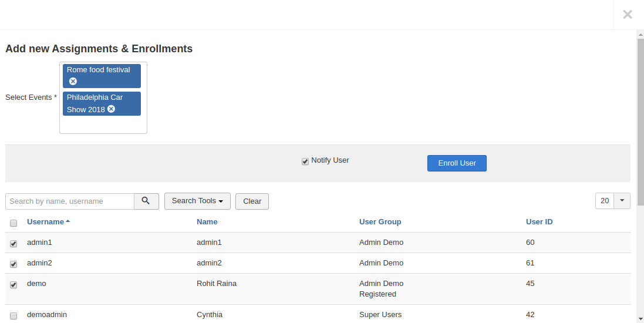Screen dimensions: 644x323
Task: Click the Username sort arrow header
Action: click(x=48, y=222)
